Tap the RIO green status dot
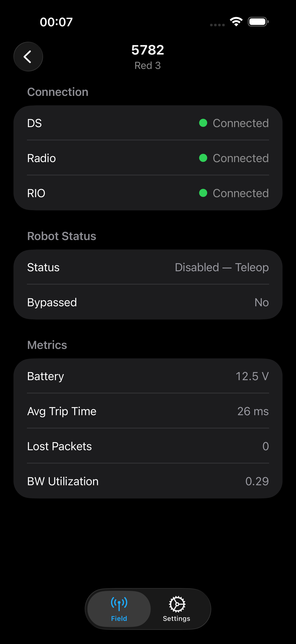Viewport: 296px width, 644px height. [x=203, y=193]
